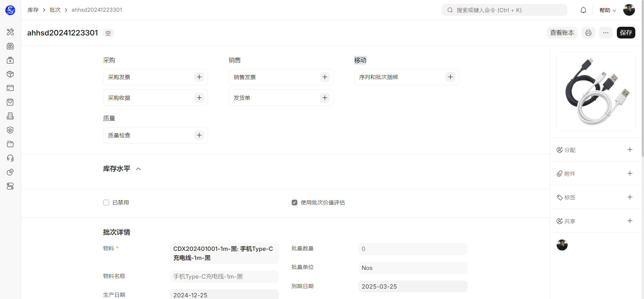Open the pie chart icon in sidebar
644x299 pixels.
[x=10, y=172]
